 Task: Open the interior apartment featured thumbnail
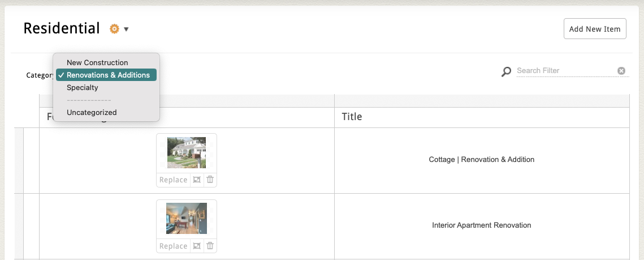click(x=187, y=219)
